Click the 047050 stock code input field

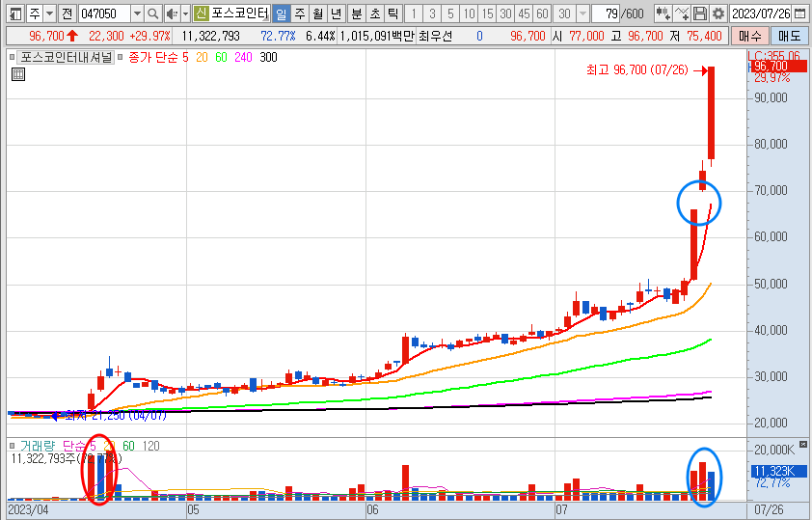click(x=104, y=14)
